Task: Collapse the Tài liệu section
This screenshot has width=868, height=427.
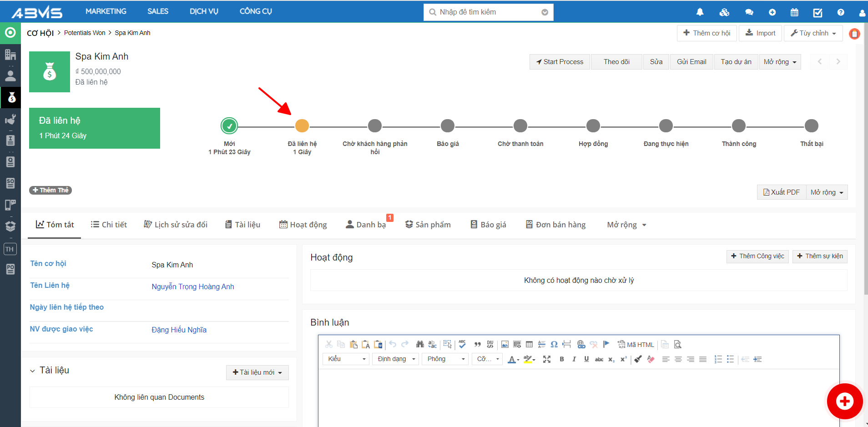Action: [x=33, y=371]
